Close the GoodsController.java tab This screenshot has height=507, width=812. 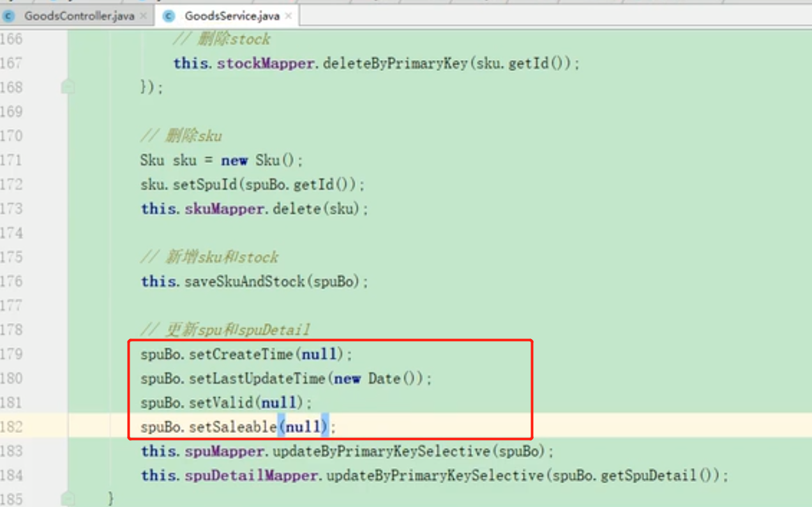(x=143, y=16)
